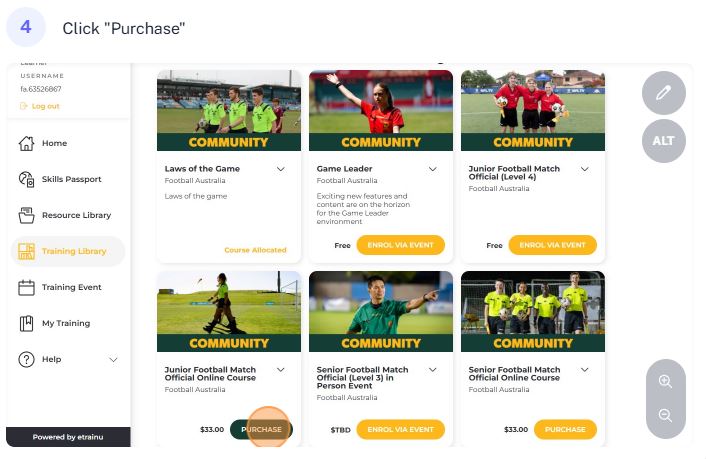Click the Help question mark icon
The width and height of the screenshot is (706, 459).
(26, 359)
